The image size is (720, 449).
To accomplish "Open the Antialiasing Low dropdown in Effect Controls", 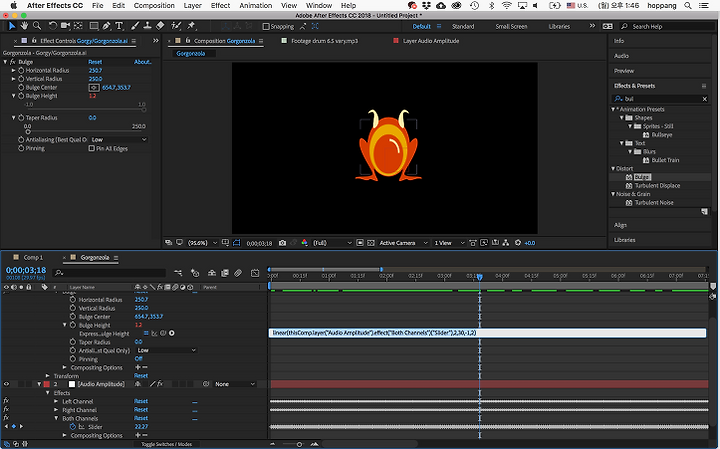I will 118,140.
